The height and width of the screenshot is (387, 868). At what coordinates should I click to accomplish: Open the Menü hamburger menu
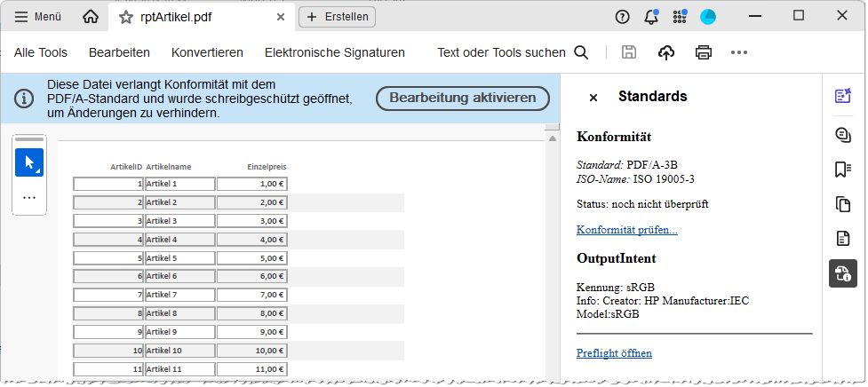[x=37, y=17]
